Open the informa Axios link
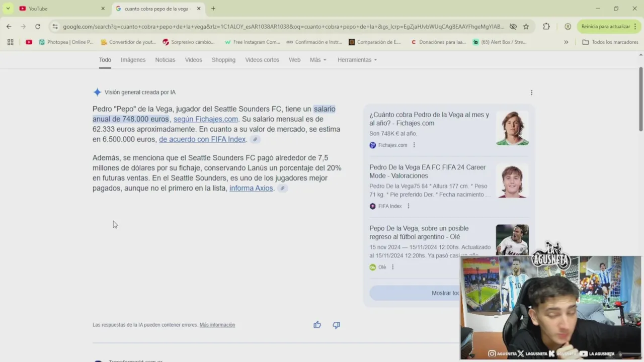644x362 pixels. pos(251,188)
